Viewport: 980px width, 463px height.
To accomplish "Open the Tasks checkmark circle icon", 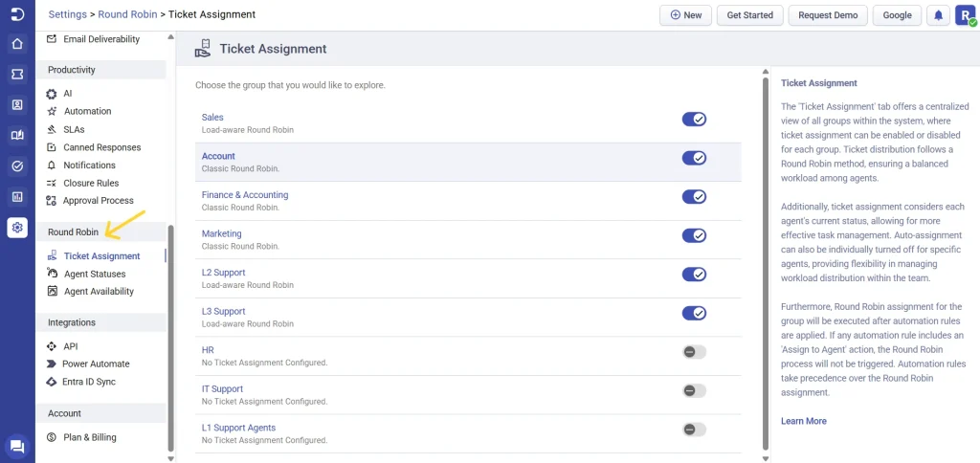I will [17, 166].
